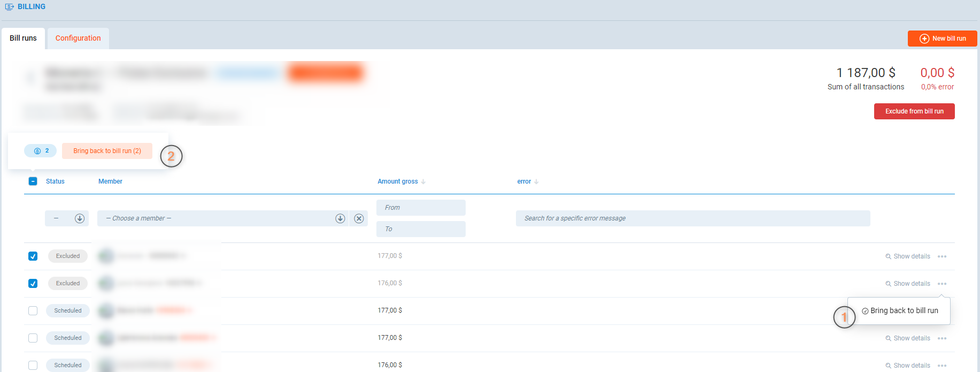Open the Bill runs tab
This screenshot has width=980, height=372.
(23, 39)
